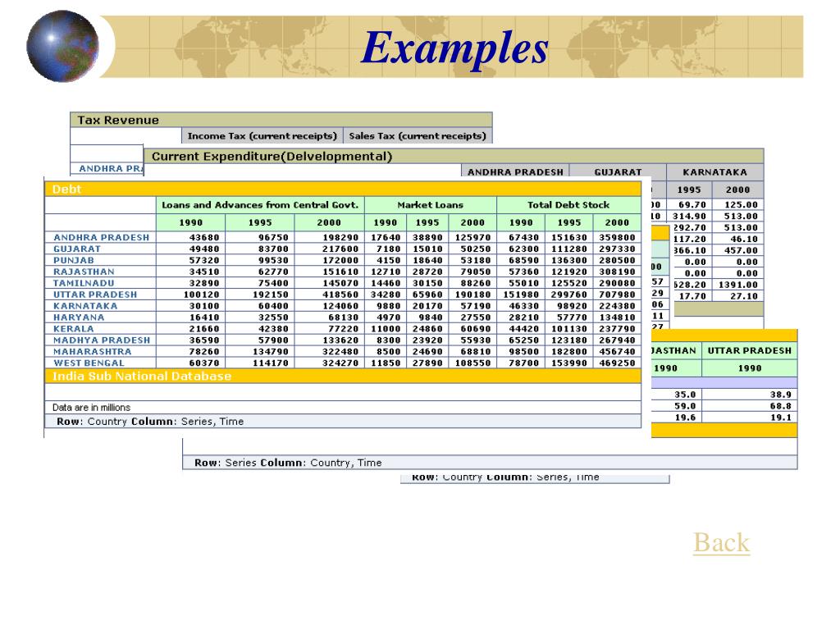Select the ANDHRA PRADESH row label in Debt table
Image resolution: width=840 pixels, height=630 pixels.
coord(101,237)
